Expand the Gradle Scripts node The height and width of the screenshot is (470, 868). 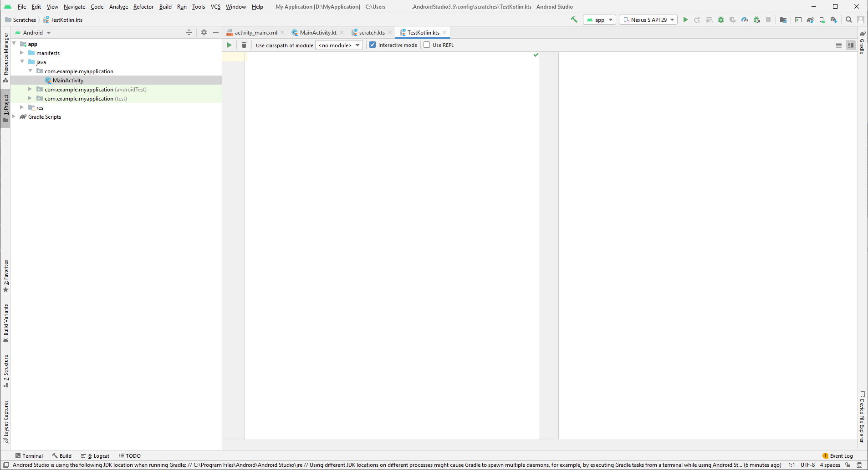coord(14,116)
